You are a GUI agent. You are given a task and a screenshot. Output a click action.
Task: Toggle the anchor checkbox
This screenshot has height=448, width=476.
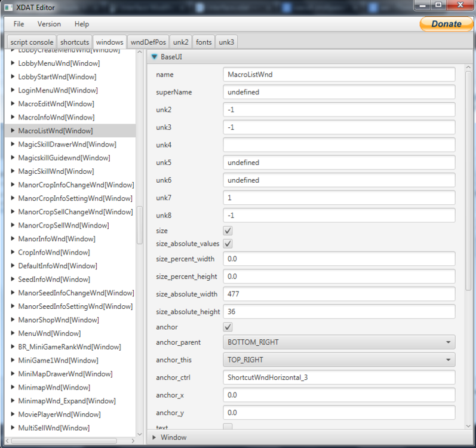pyautogui.click(x=228, y=327)
